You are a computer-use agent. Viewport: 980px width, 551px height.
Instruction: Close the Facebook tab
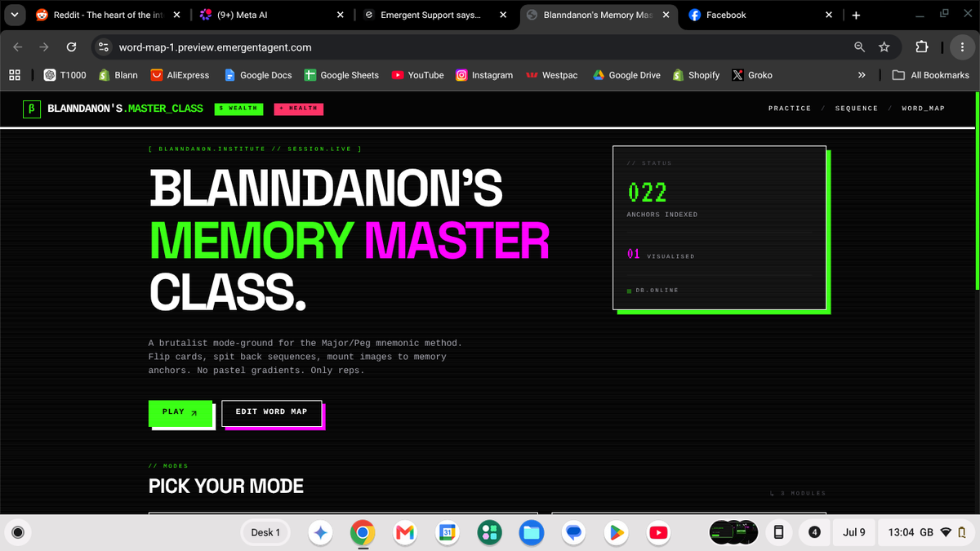tap(829, 15)
